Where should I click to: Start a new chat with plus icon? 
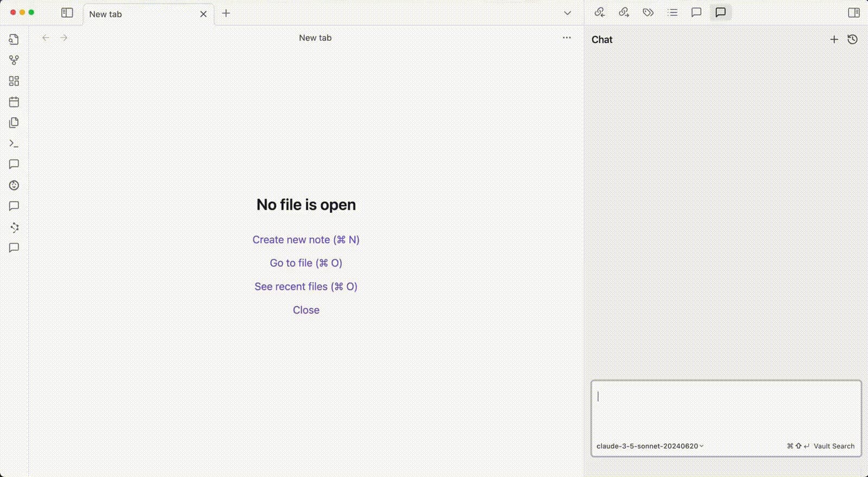834,40
